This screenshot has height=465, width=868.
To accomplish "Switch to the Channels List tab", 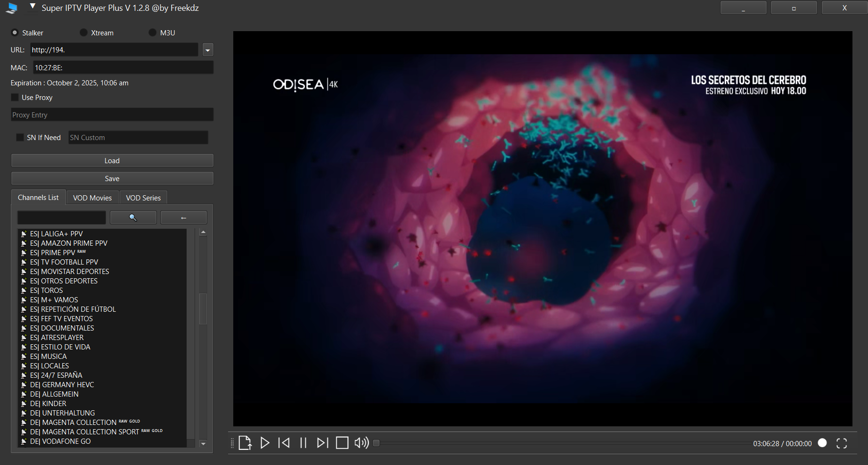I will 38,198.
